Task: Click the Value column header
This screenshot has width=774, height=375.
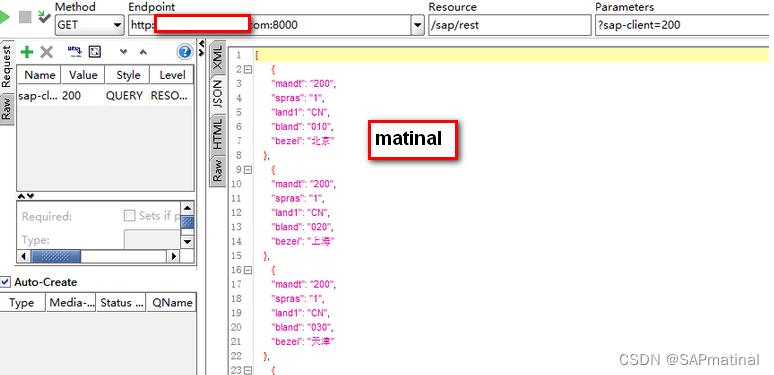Action: coord(83,75)
